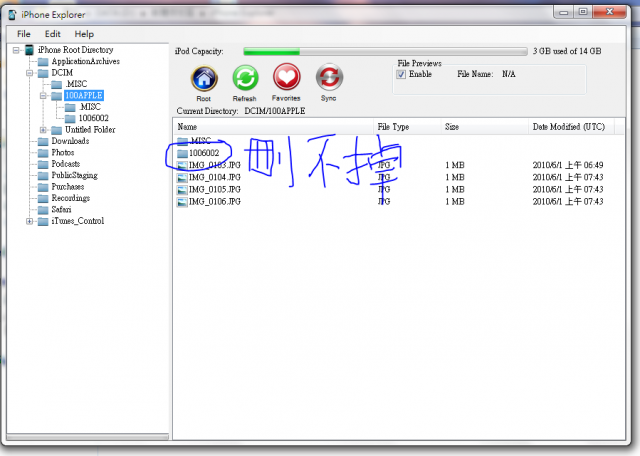Sort by the File Type column header
The image size is (640, 456).
coord(407,127)
